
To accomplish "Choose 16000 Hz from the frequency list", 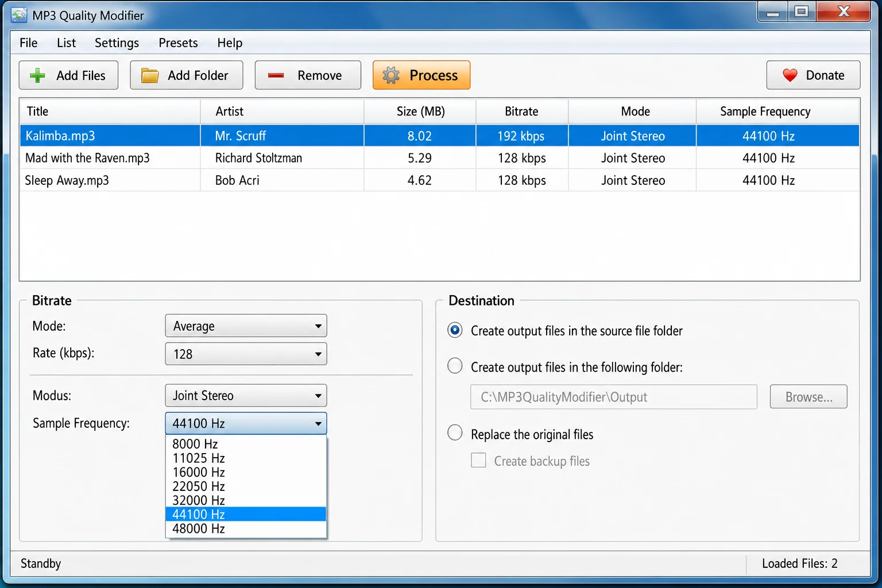I will (246, 472).
